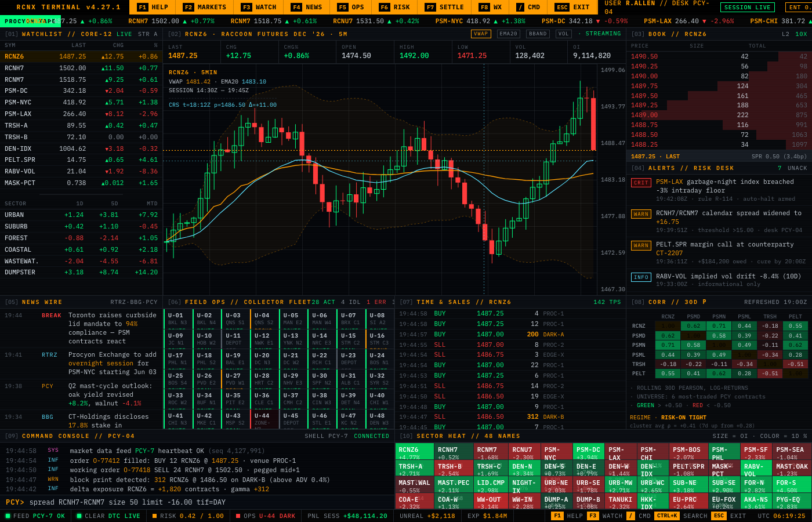
Task: Open the F4 NEWS menu
Action: (306, 7)
